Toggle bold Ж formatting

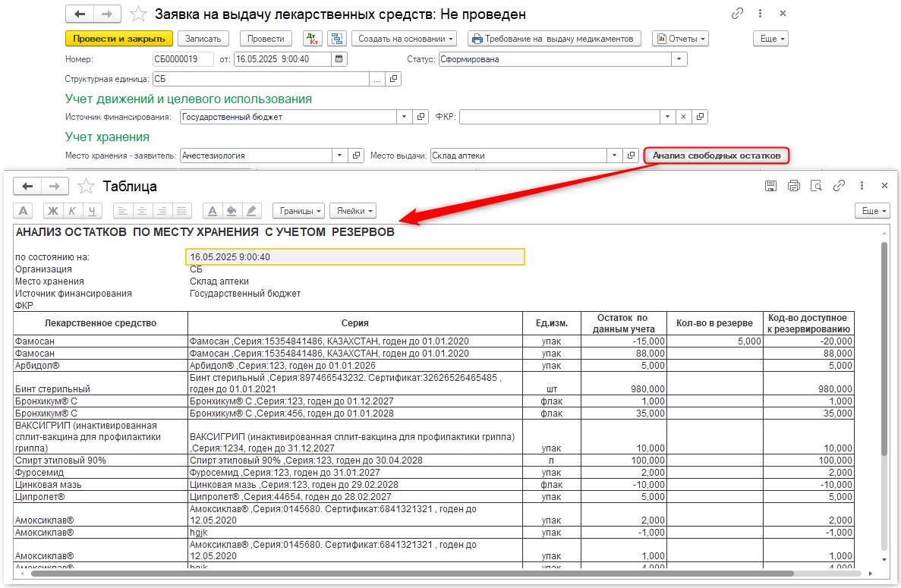pyautogui.click(x=53, y=211)
